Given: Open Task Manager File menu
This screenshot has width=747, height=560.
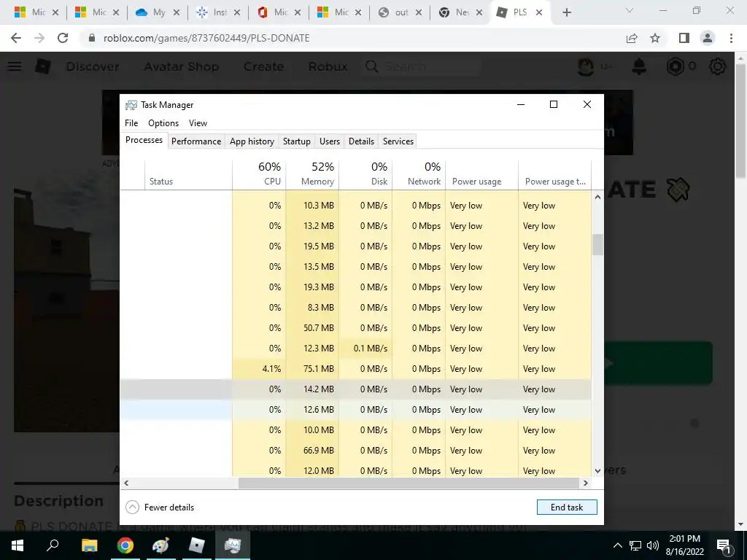Looking at the screenshot, I should click(131, 123).
